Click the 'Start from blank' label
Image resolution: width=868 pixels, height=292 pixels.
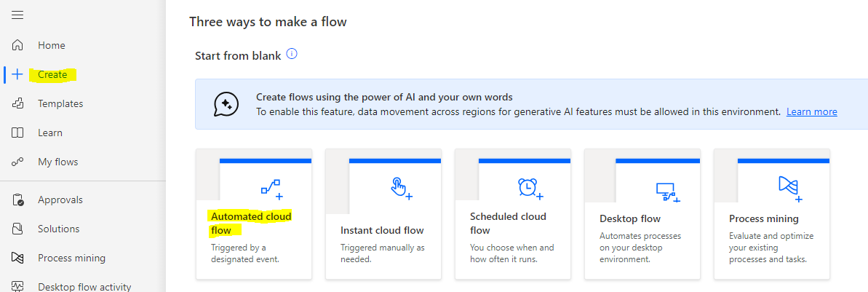pyautogui.click(x=238, y=55)
